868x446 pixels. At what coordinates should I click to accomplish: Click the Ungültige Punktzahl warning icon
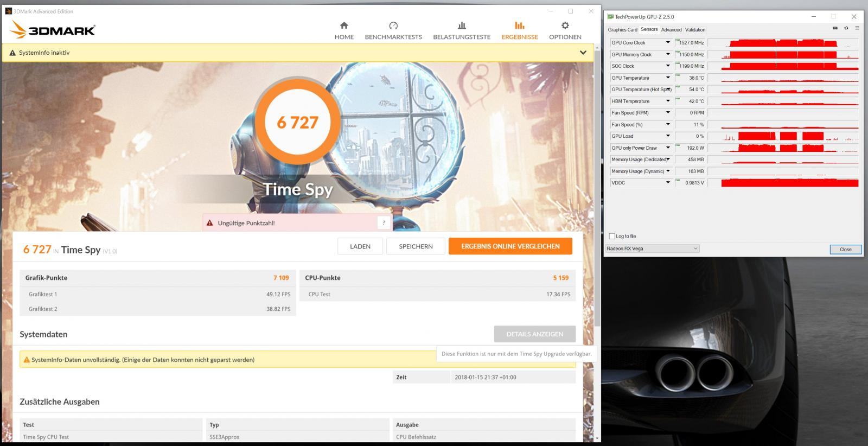[x=210, y=223]
